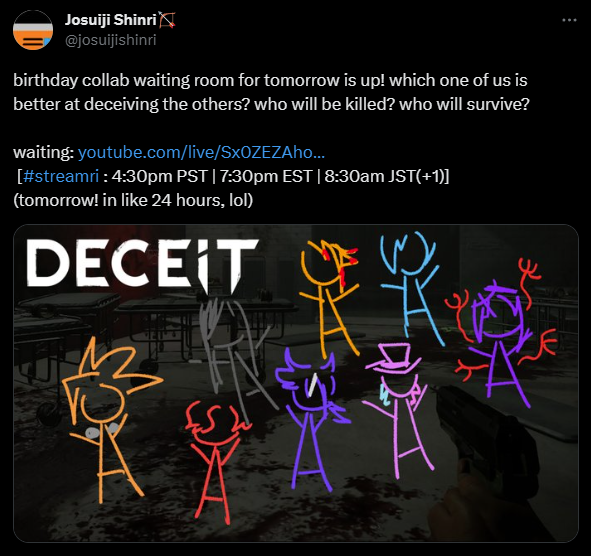Click the purple figure with red tentacles

pos(501,335)
